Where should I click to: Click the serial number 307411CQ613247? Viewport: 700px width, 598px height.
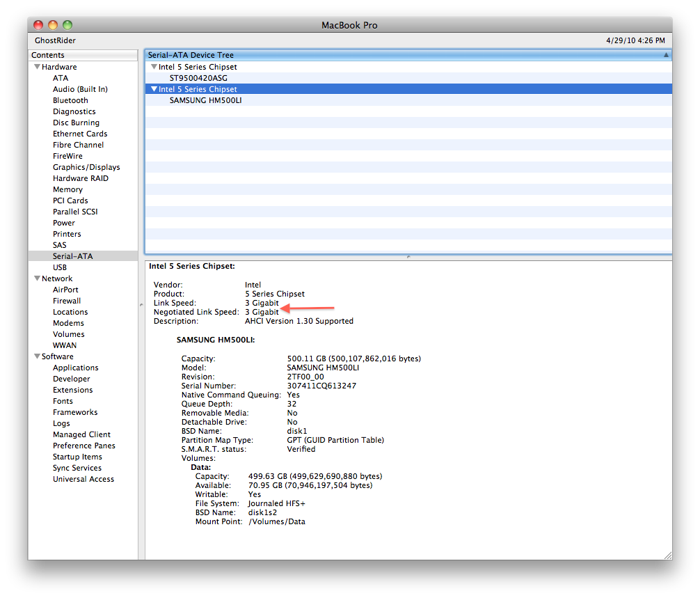click(321, 386)
